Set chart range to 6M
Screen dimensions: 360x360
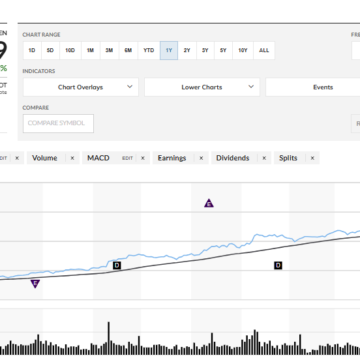point(128,50)
